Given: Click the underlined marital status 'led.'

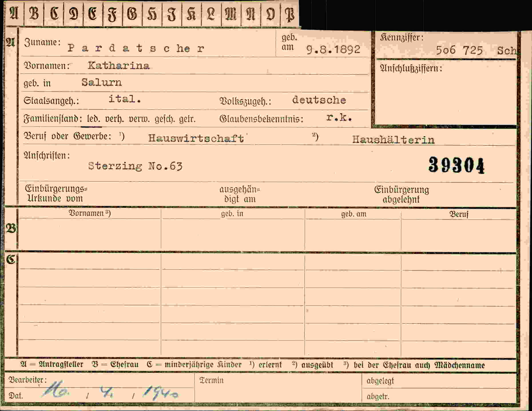Looking at the screenshot, I should coord(93,119).
